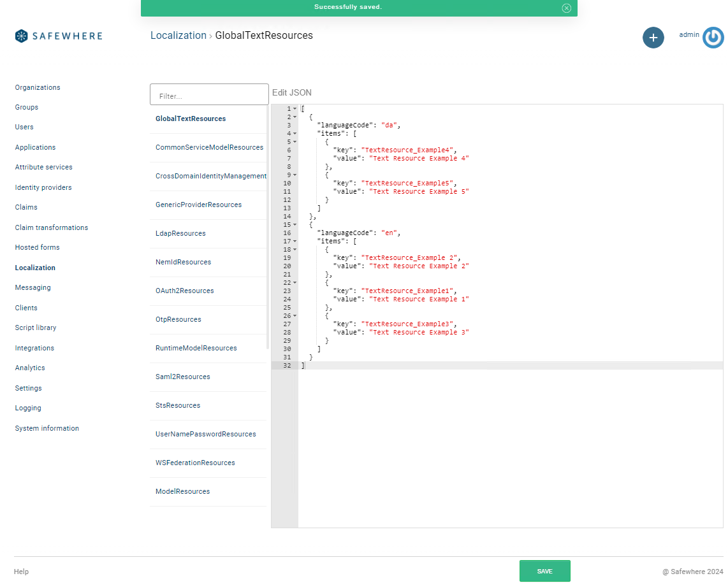This screenshot has width=728, height=583.
Task: Dismiss the 'Successfully saved' notification
Action: coord(566,8)
